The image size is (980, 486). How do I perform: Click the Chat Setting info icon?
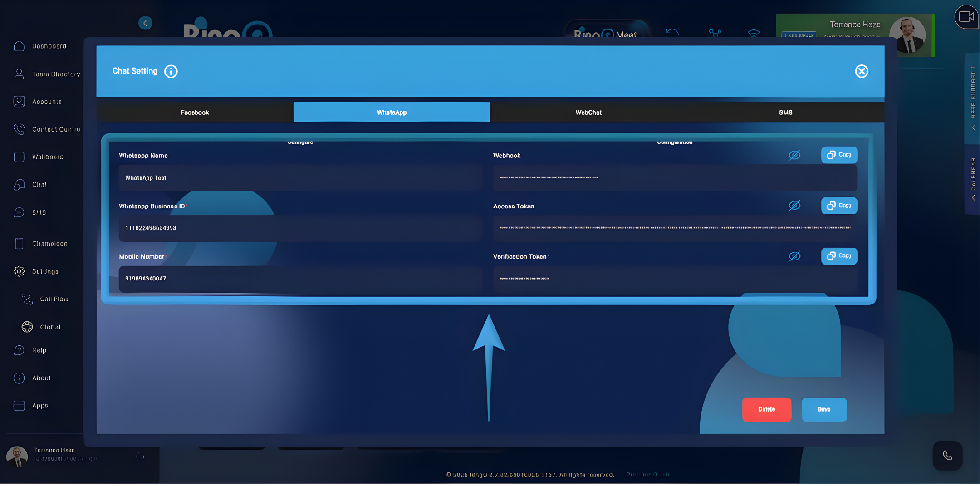tap(171, 71)
